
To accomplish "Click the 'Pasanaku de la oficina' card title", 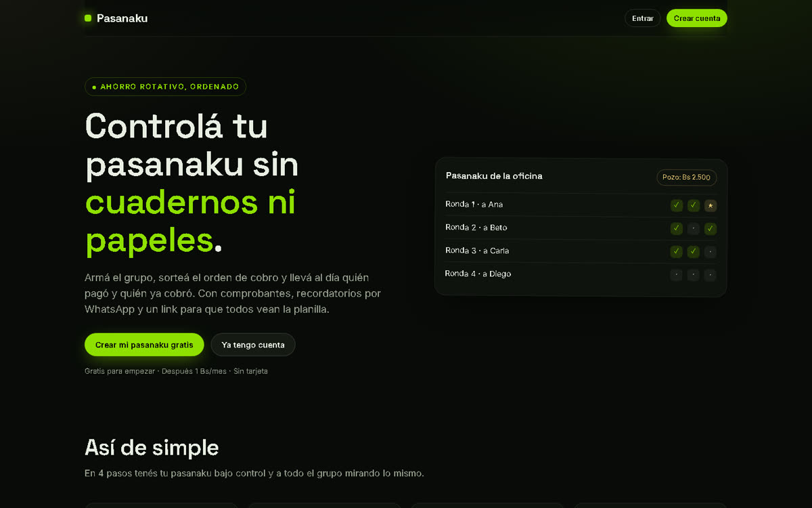I will [x=494, y=176].
